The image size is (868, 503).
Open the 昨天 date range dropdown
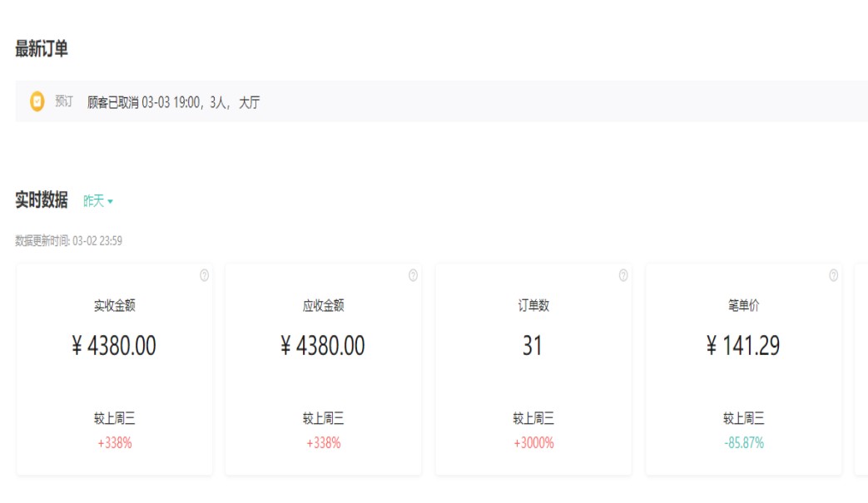coord(98,201)
